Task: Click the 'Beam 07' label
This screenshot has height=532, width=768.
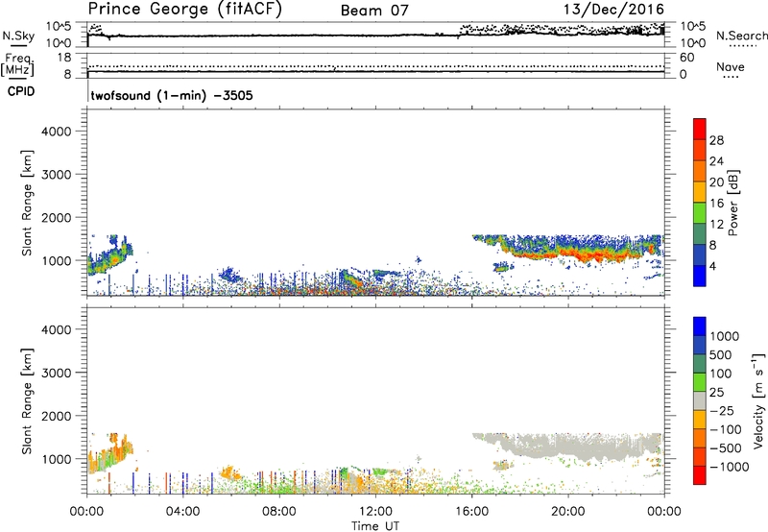Action: point(374,11)
